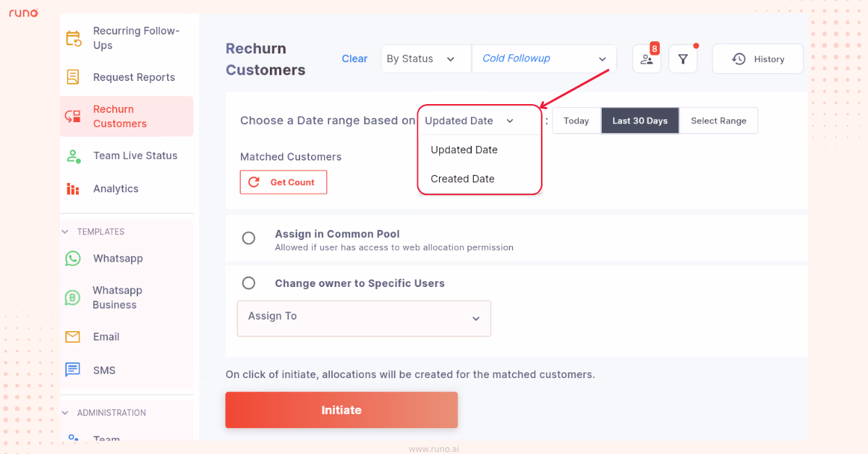Click the runo logo
This screenshot has width=868, height=454.
(22, 12)
